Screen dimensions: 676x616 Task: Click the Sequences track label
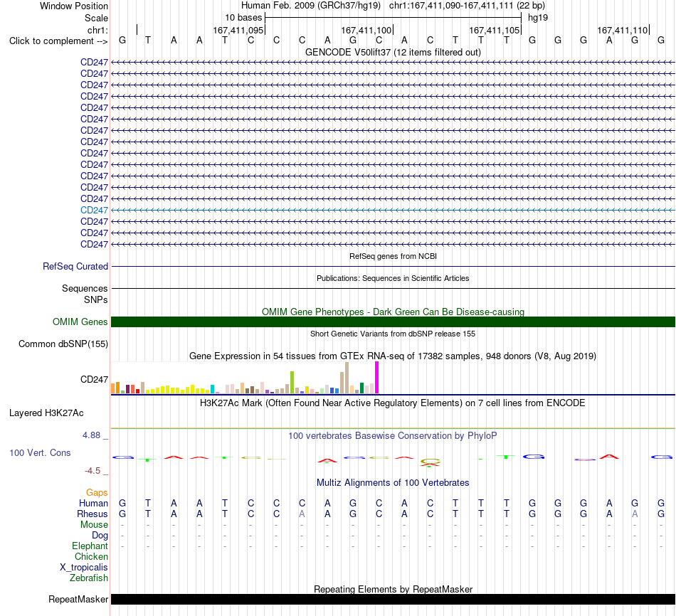tap(85, 288)
